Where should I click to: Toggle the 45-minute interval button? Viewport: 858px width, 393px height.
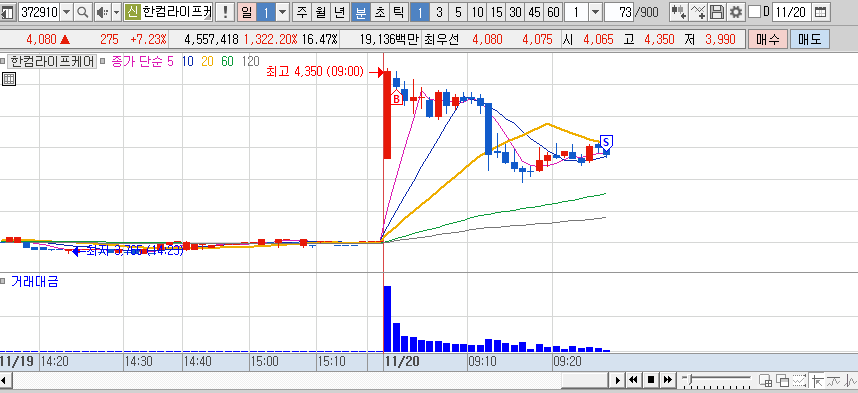(x=535, y=11)
